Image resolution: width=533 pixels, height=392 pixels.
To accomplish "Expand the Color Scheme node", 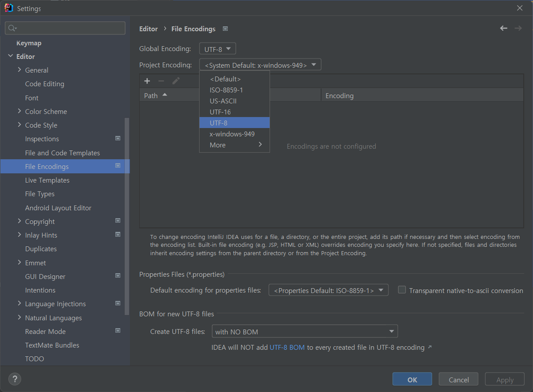I will pos(19,111).
